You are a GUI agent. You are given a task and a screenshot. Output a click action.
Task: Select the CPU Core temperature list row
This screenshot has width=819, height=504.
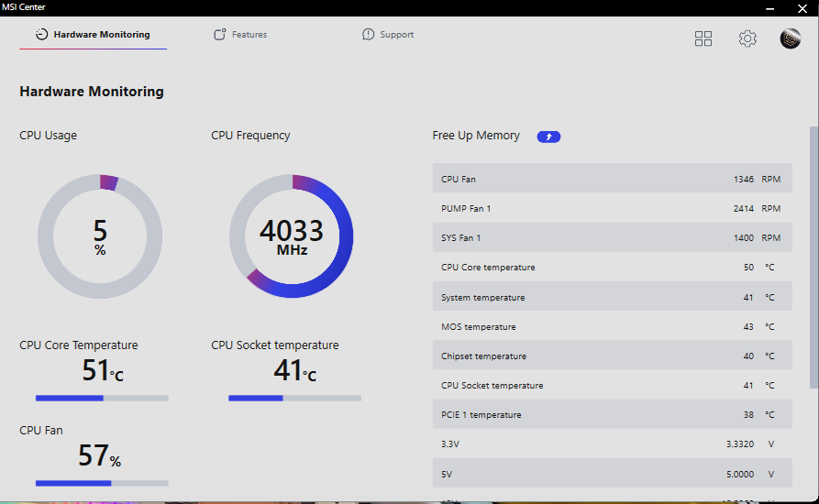[612, 268]
